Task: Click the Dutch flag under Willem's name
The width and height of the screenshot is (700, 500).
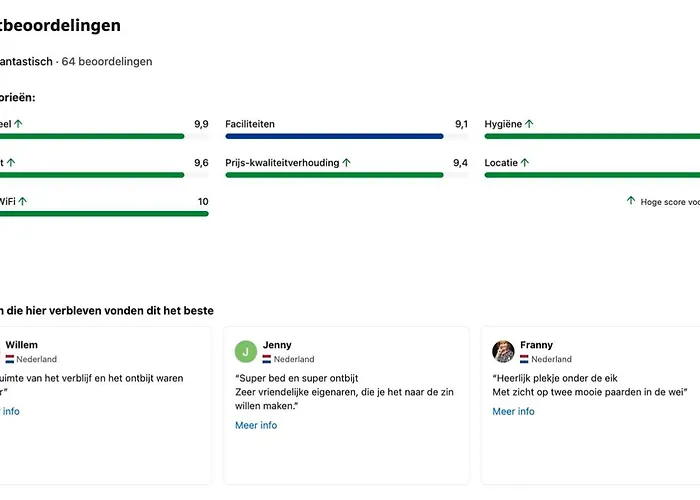Action: 9,359
